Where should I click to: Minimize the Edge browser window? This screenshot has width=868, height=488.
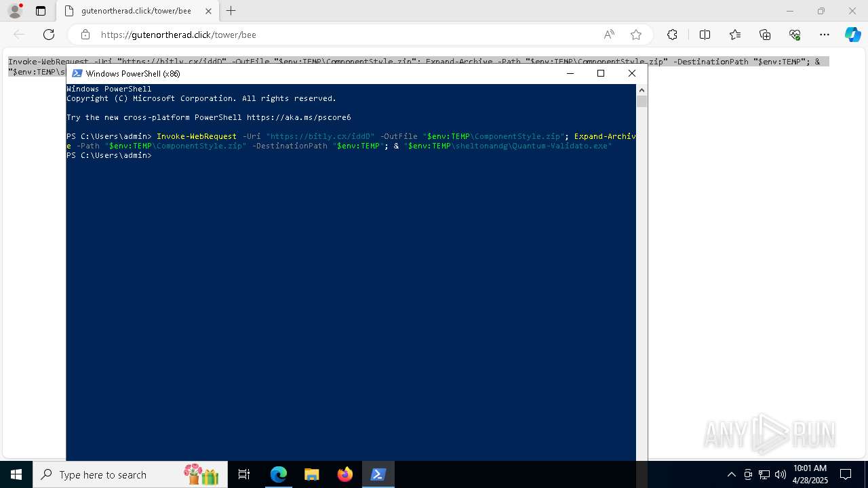point(789,11)
